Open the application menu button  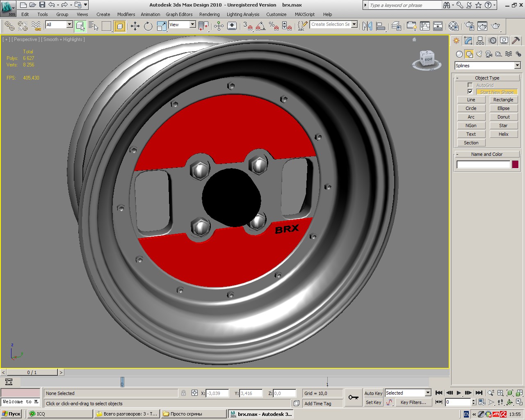click(x=8, y=8)
